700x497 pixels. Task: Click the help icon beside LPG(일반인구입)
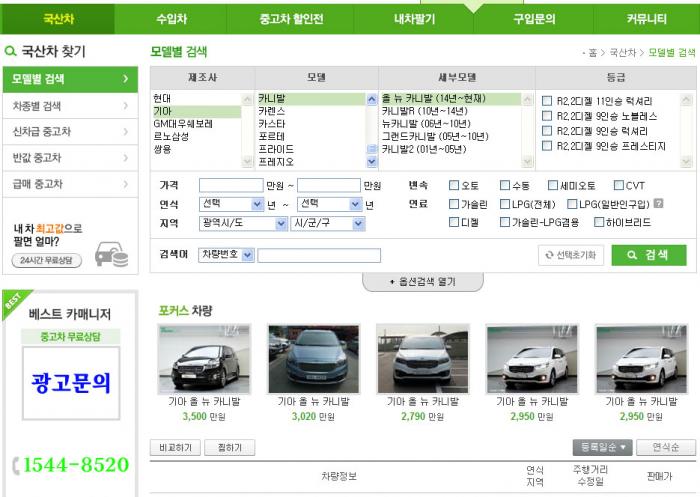[x=658, y=204]
